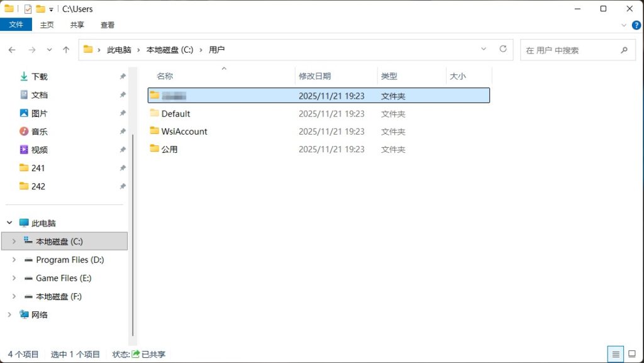The width and height of the screenshot is (644, 363).
Task: Go forward with the right arrow
Action: tap(31, 50)
